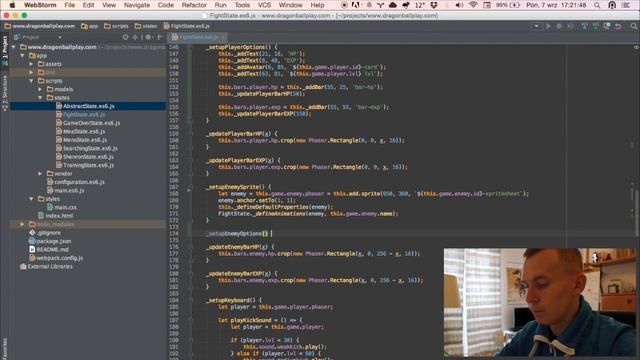This screenshot has width=640, height=360.
Task: Select ShenronState.es6.js file
Action: click(88, 157)
